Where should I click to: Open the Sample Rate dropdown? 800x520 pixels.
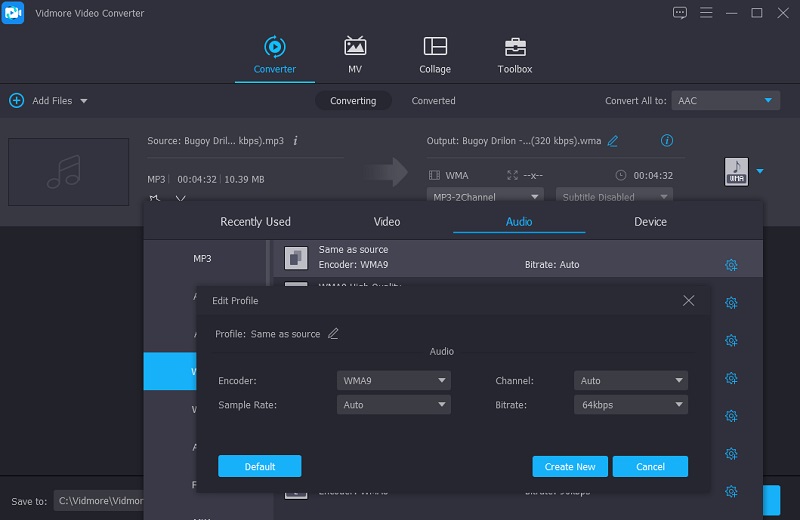point(393,405)
